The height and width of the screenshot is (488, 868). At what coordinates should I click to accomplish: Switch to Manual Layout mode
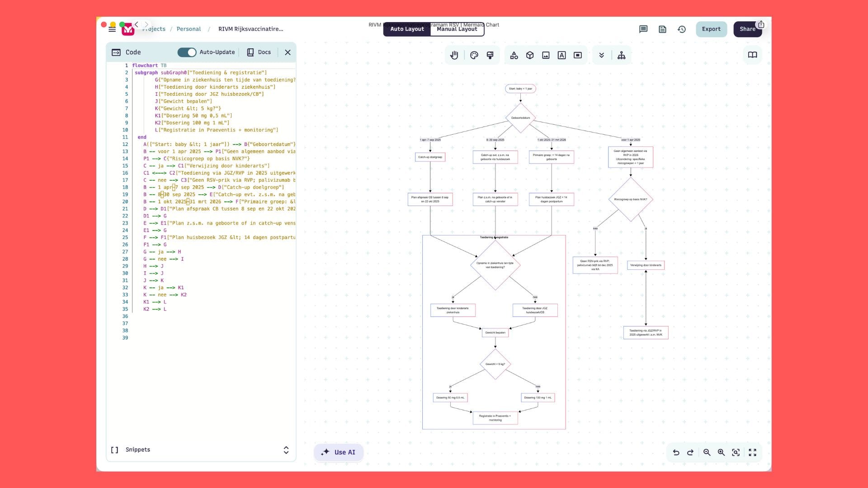[x=457, y=29]
